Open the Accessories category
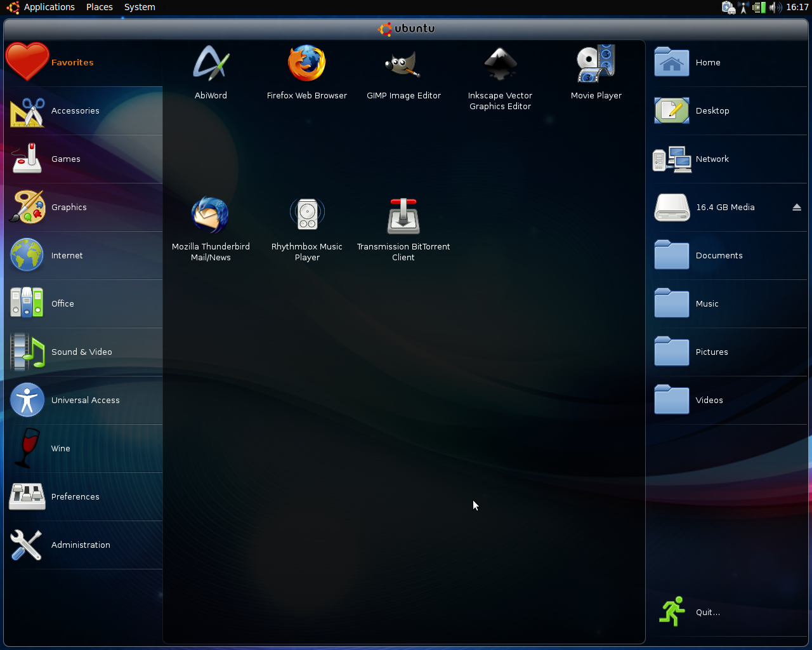812x650 pixels. (x=83, y=110)
